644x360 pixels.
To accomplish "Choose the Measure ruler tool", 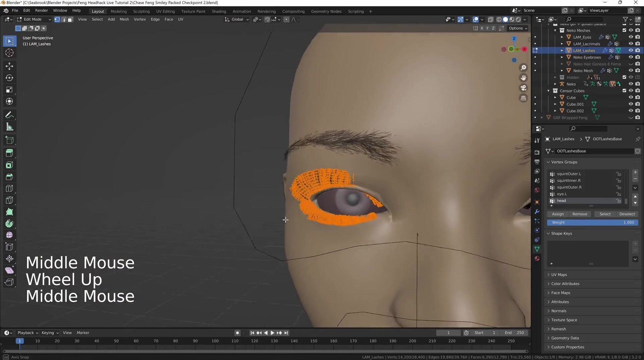I will pos(9,127).
